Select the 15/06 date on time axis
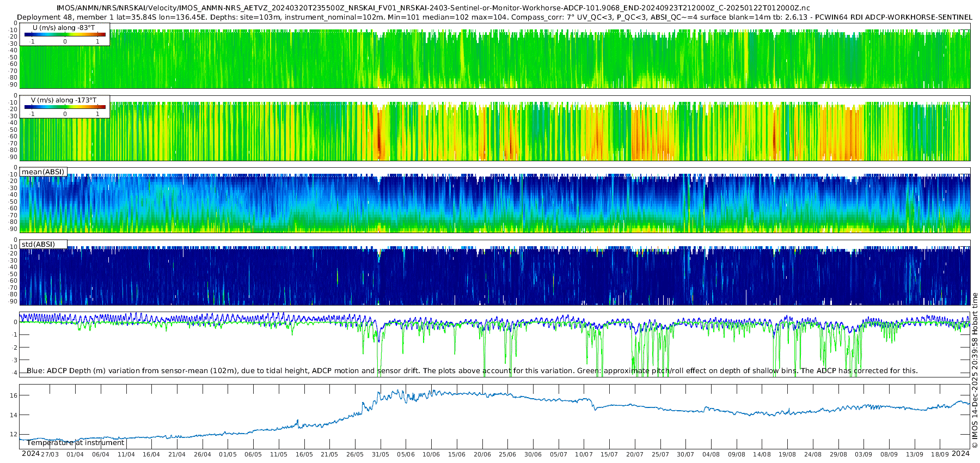Viewport: 980px width, 463px height. [456, 454]
